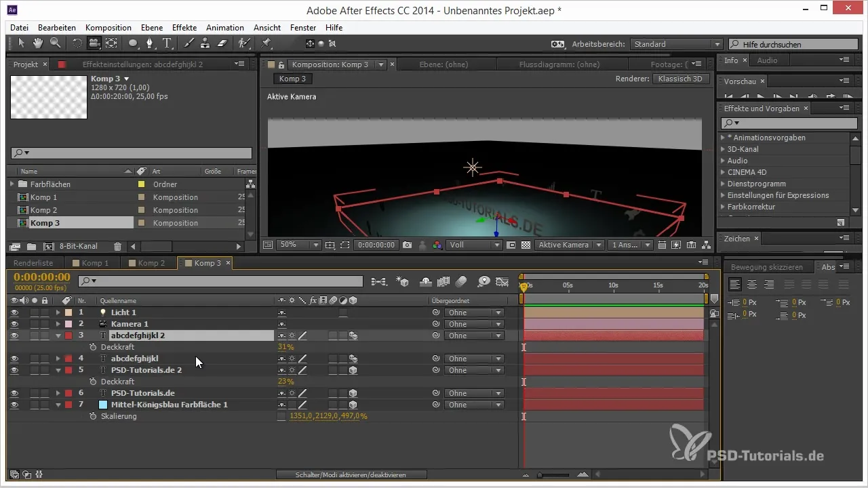Image resolution: width=868 pixels, height=488 pixels.
Task: Select the Clone Stamp tool
Action: click(x=205, y=43)
